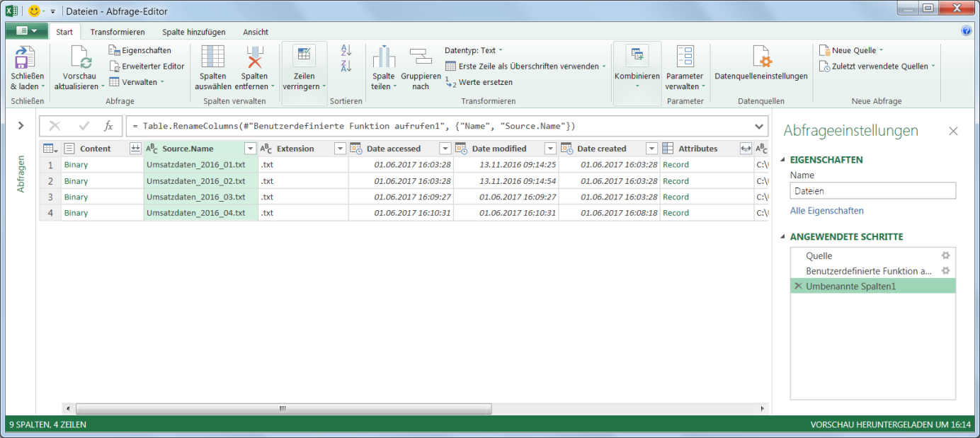Sort ascending with the A-Z icon
This screenshot has width=980, height=438.
point(346,51)
